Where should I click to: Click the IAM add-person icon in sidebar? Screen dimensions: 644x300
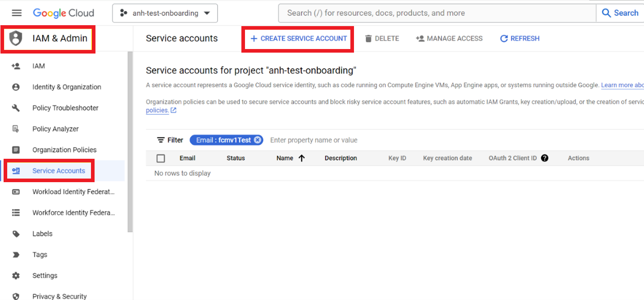[x=16, y=66]
